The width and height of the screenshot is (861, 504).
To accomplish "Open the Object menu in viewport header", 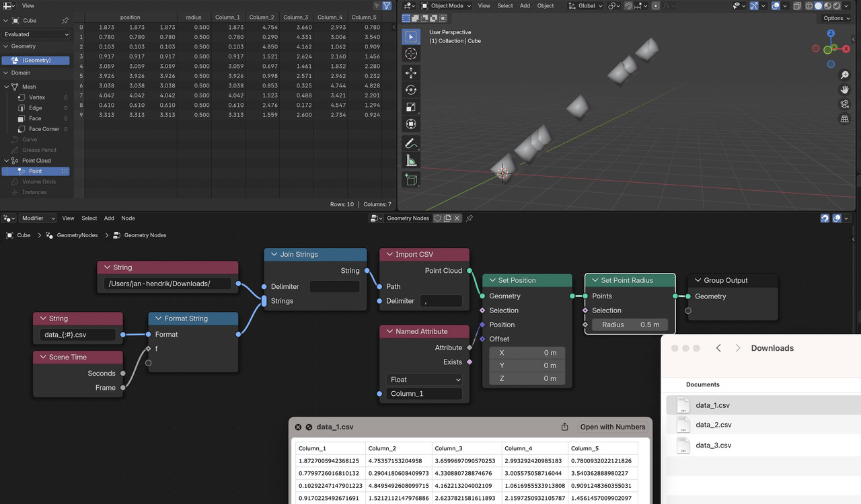I will 546,5.
